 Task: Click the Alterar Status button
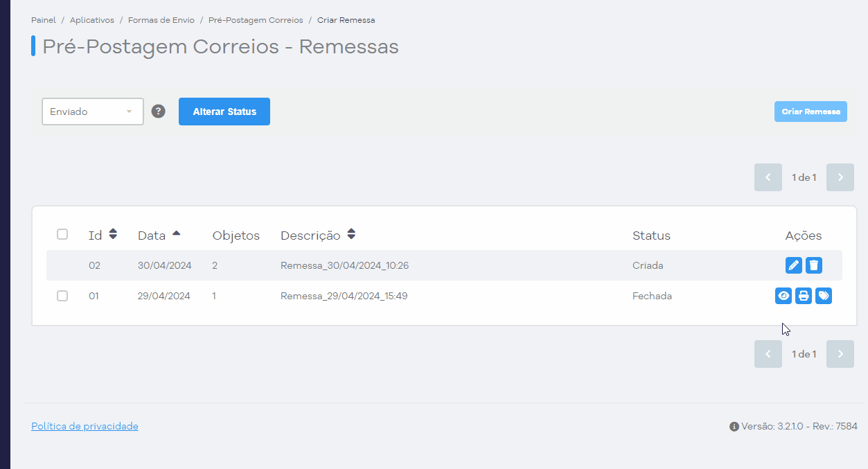point(224,112)
